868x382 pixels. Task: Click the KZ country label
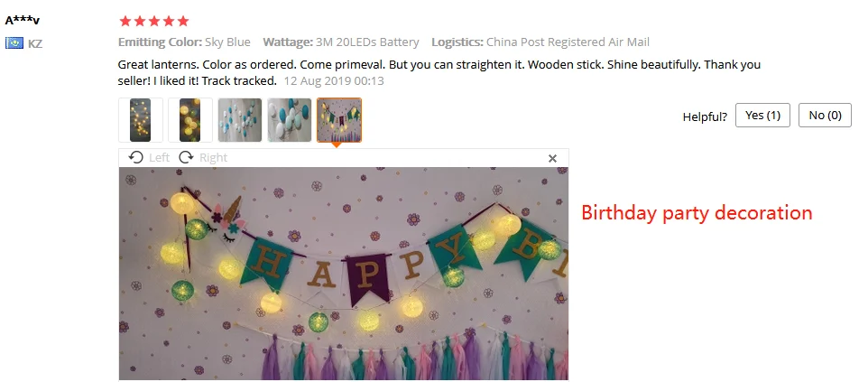coord(35,44)
